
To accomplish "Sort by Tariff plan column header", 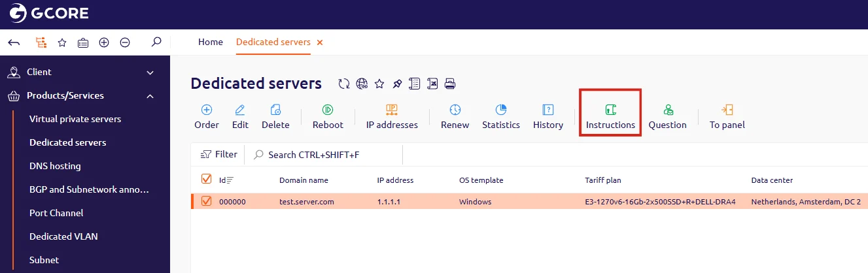I will click(603, 180).
